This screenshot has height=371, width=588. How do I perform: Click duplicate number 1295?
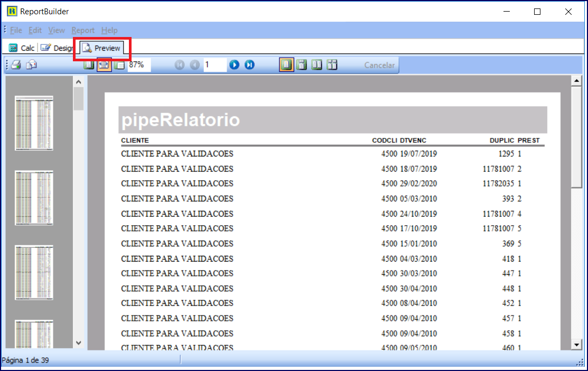click(x=506, y=154)
